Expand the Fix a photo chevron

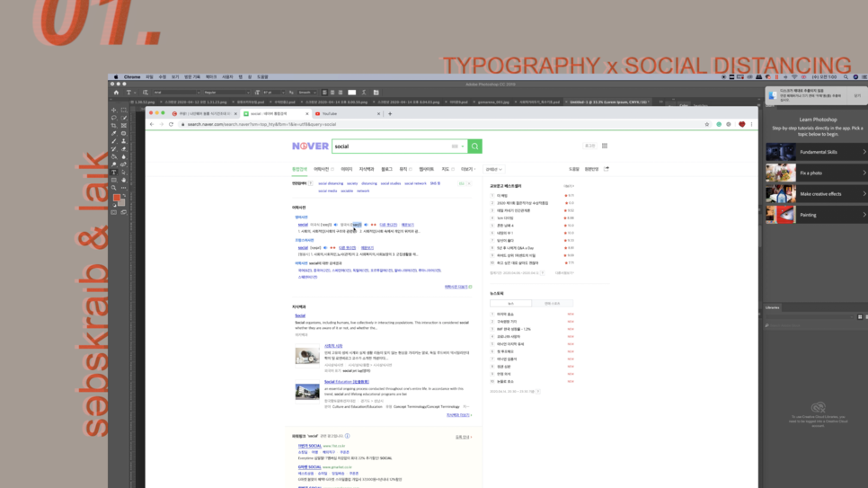point(864,173)
